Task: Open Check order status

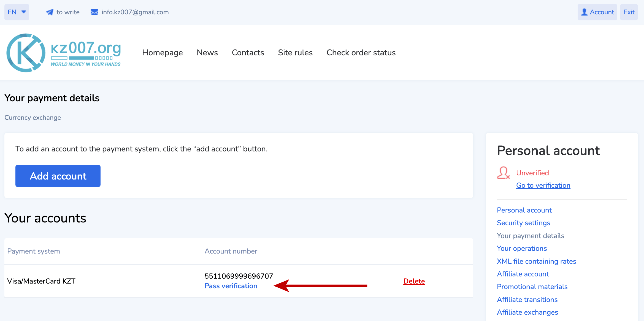Action: tap(361, 53)
